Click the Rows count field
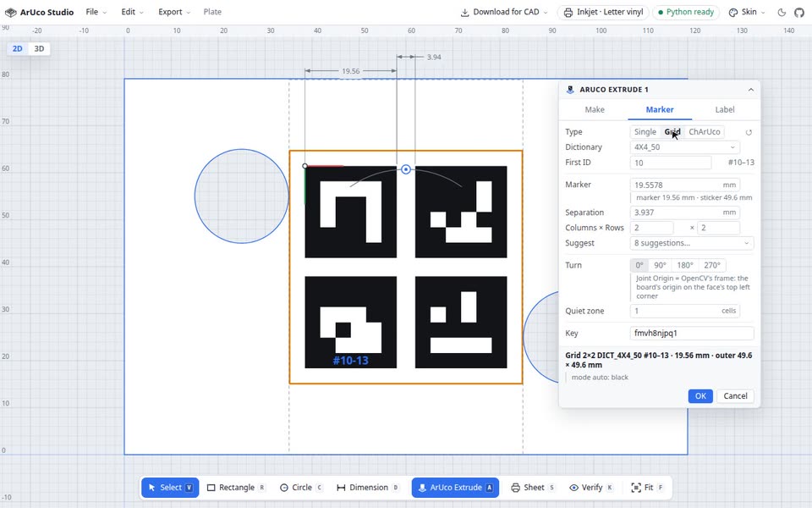The image size is (812, 508). coord(718,228)
